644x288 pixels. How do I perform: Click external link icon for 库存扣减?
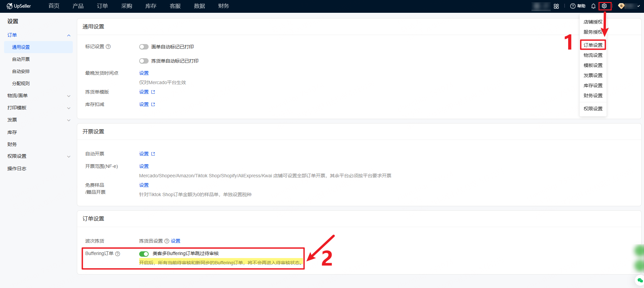[x=153, y=104]
